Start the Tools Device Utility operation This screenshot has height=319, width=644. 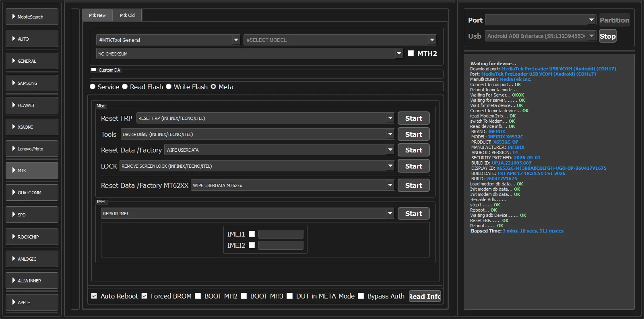click(414, 134)
